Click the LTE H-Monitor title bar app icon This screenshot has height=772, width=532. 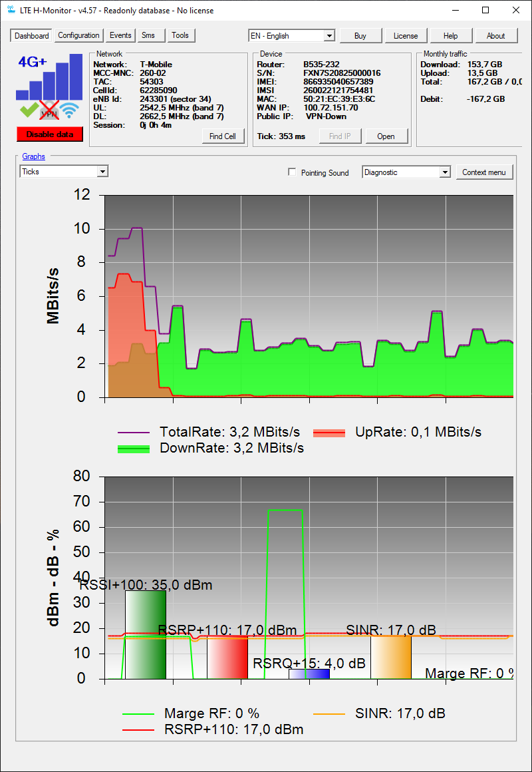point(11,11)
